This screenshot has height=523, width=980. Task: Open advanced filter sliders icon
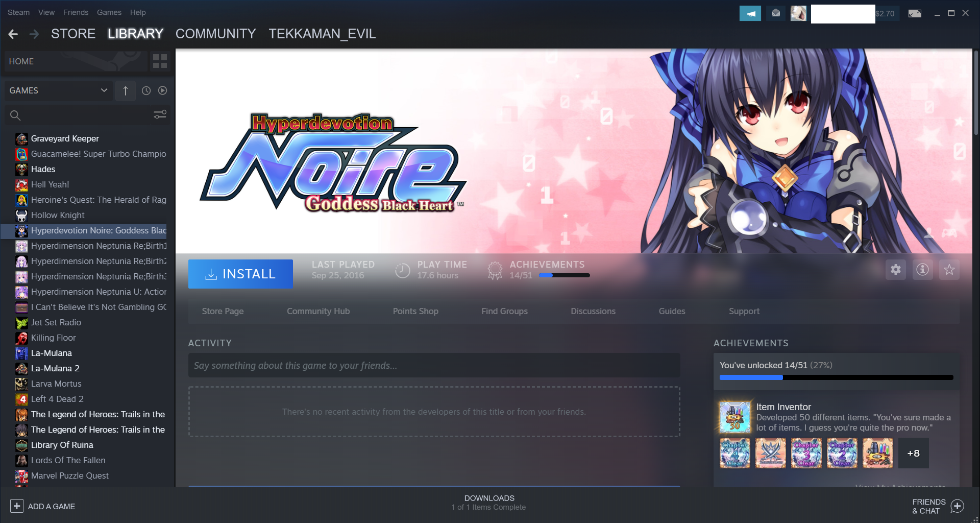tap(160, 115)
